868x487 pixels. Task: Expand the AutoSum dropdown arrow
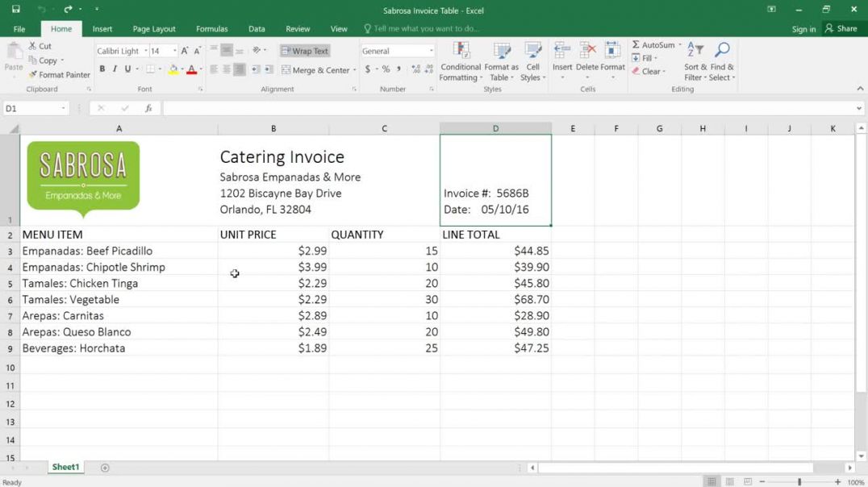680,45
